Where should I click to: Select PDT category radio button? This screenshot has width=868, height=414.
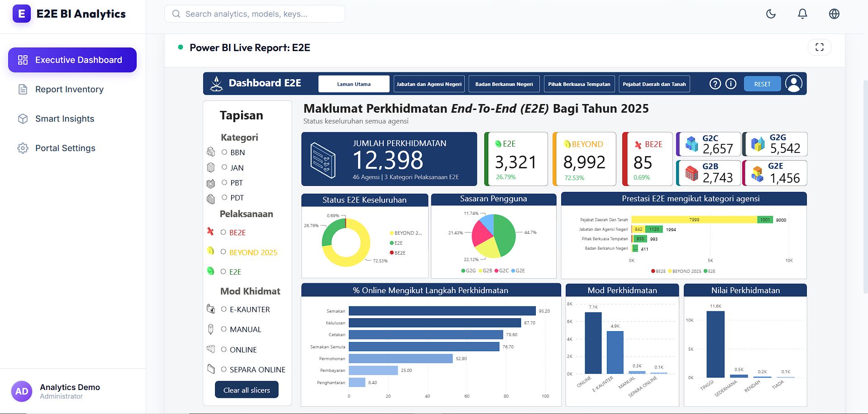[224, 197]
